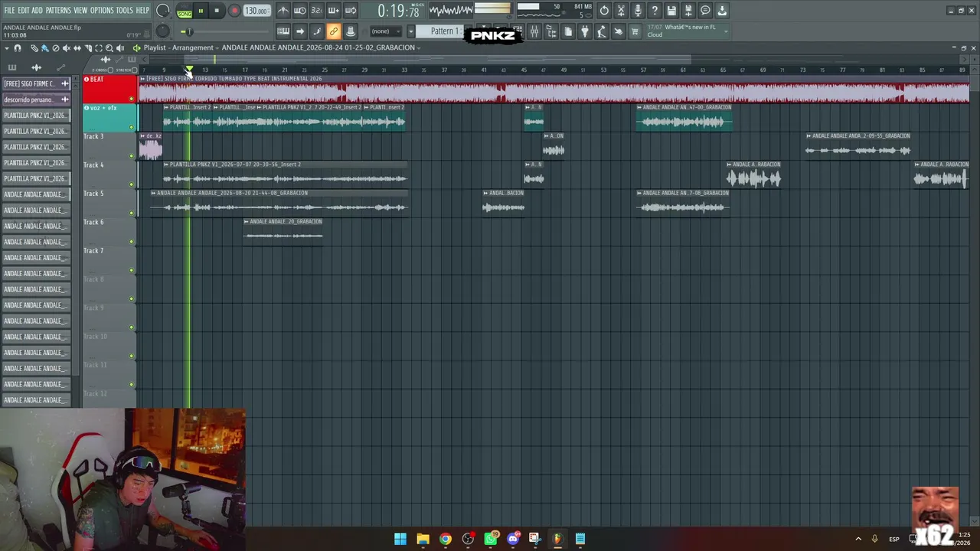Toggle the metronome icon

coord(283,11)
